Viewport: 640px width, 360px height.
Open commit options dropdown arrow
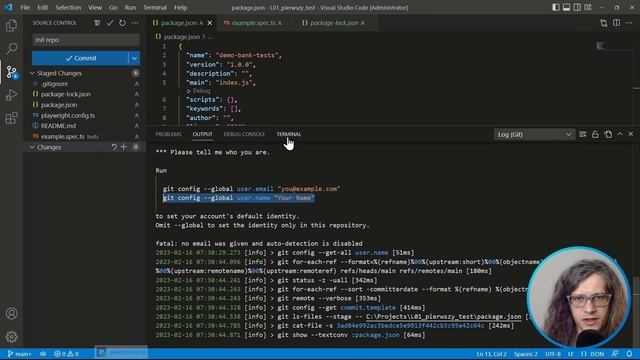pyautogui.click(x=134, y=58)
